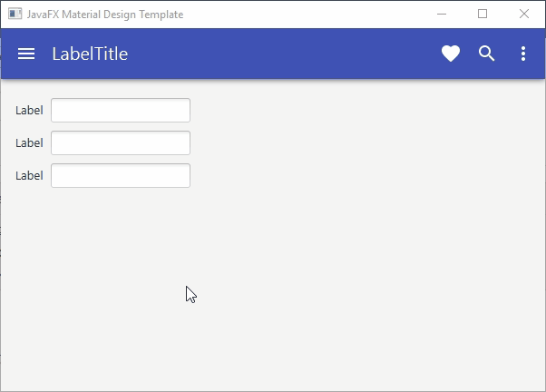
Task: Click the second field's Label text
Action: pyautogui.click(x=29, y=142)
